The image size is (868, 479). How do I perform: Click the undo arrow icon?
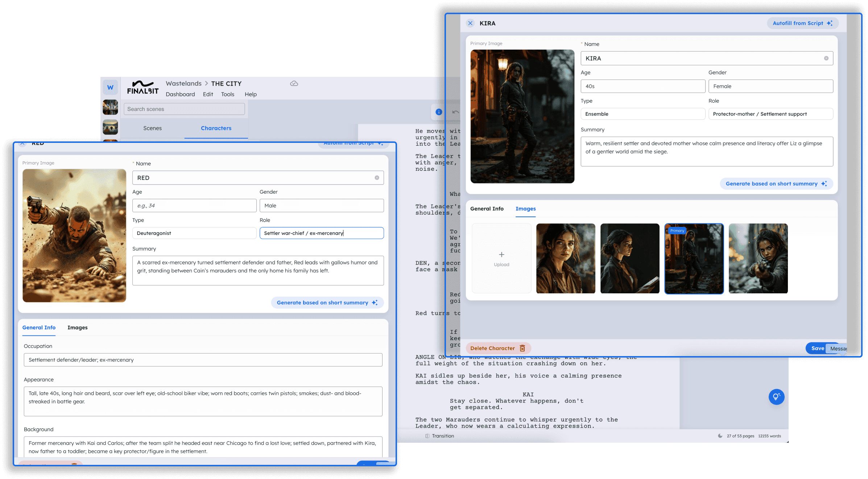point(455,112)
